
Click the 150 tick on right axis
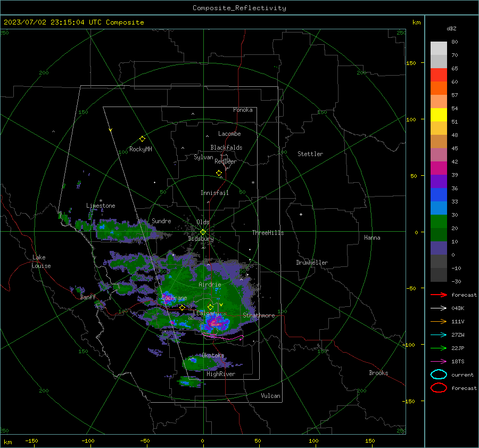[x=411, y=63]
